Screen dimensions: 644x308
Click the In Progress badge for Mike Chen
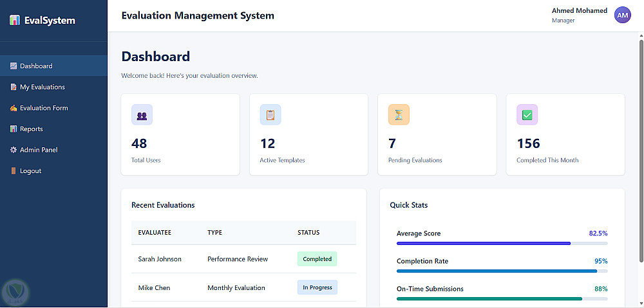317,287
